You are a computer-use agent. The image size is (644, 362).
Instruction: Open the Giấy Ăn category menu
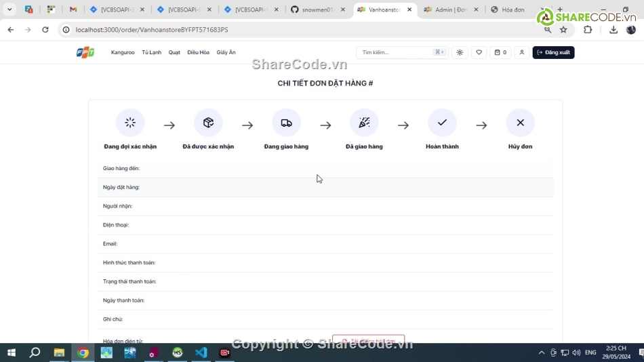pyautogui.click(x=226, y=53)
